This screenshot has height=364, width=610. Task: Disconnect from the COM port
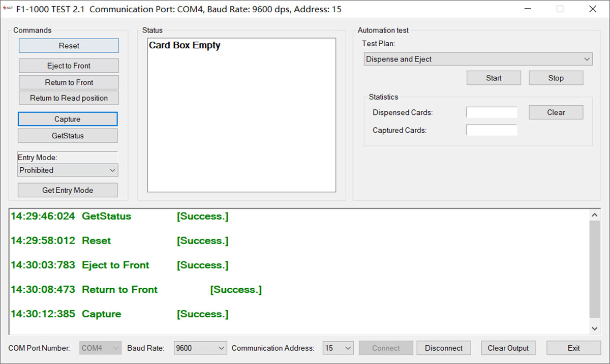tap(444, 348)
